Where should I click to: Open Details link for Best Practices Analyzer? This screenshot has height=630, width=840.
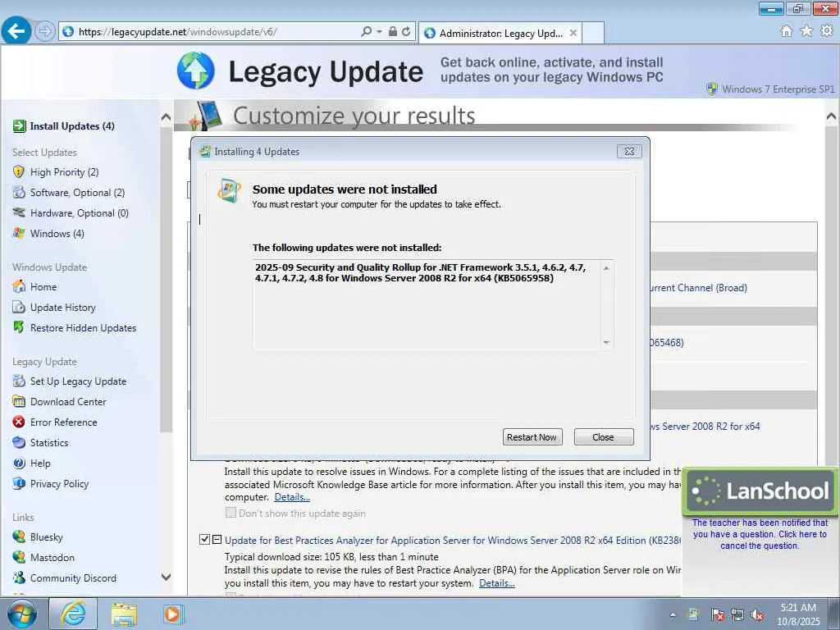[496, 583]
